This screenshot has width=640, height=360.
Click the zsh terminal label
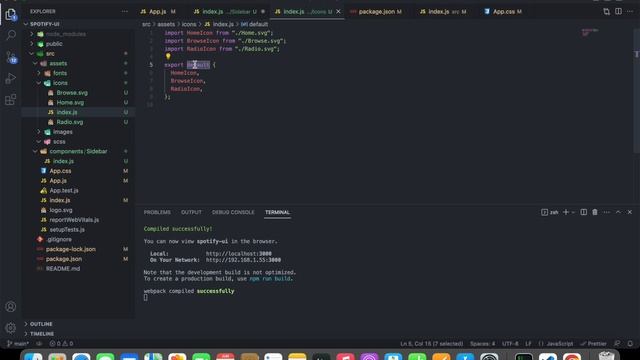[x=549, y=212]
